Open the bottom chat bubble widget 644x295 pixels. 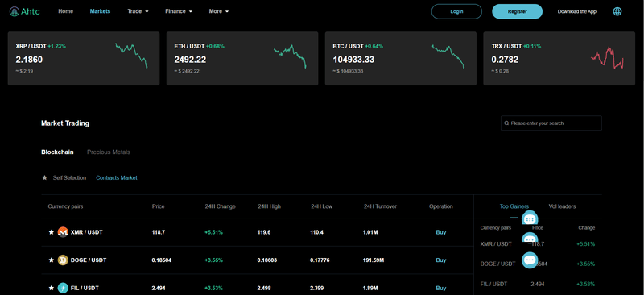530,260
